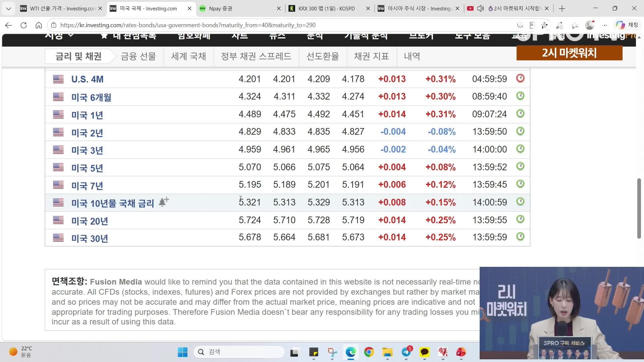Switch to 아시아 주식 시장 tab
Screen dimensions: 644x362
point(419,8)
